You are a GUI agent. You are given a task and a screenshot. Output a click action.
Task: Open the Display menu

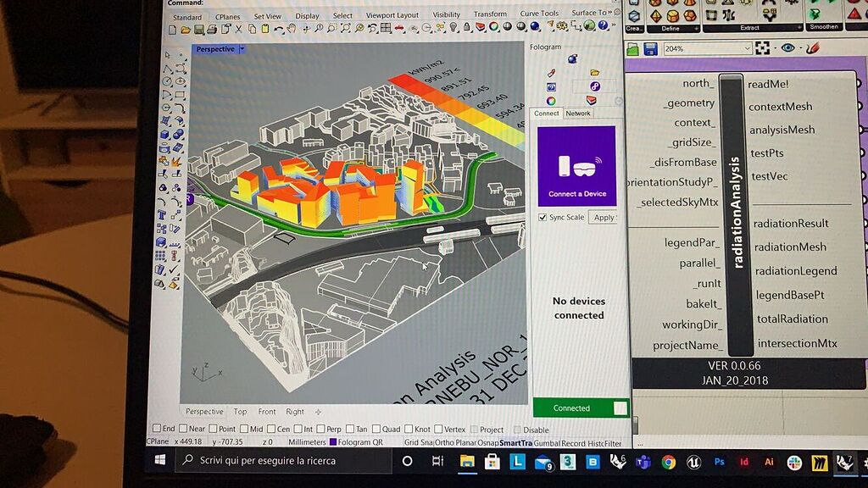click(x=306, y=15)
